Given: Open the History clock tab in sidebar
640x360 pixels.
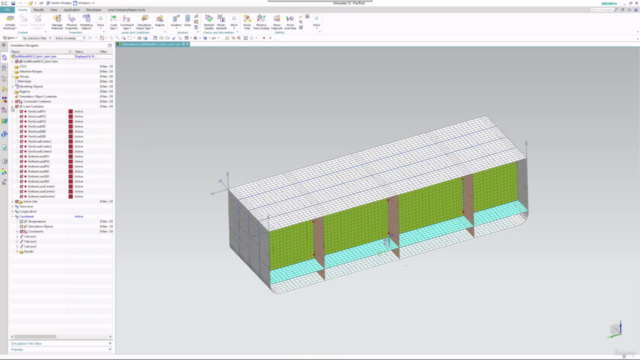Looking at the screenshot, I should click(4, 161).
